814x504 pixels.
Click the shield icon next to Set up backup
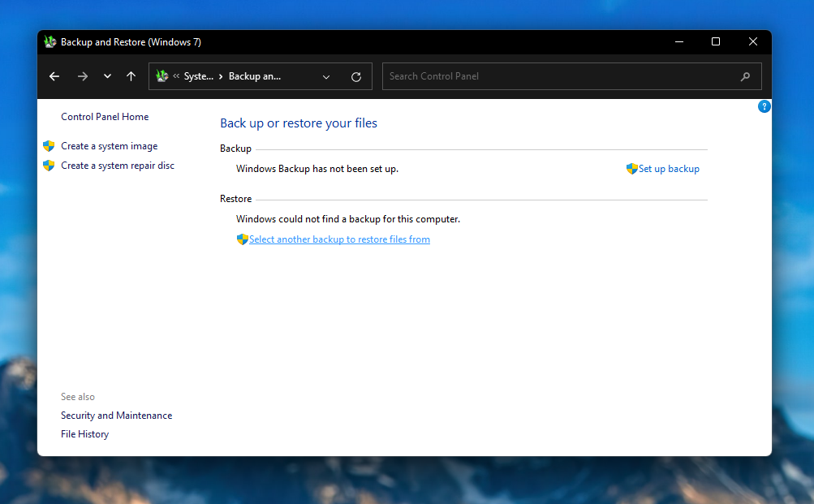(x=631, y=169)
